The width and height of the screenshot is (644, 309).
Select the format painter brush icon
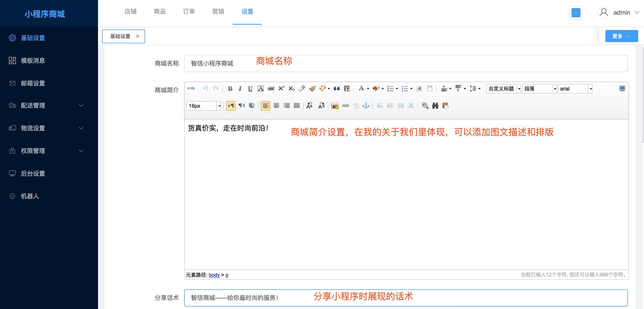click(x=312, y=88)
